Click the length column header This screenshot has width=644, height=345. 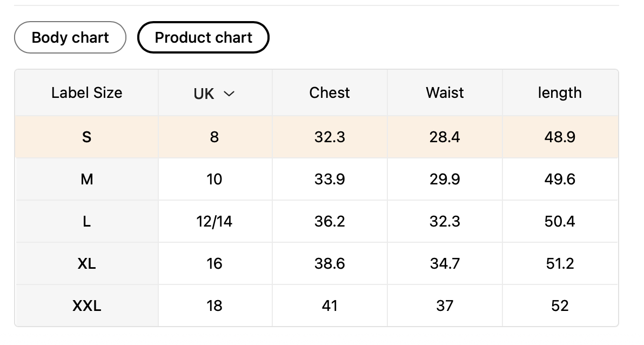pos(560,93)
